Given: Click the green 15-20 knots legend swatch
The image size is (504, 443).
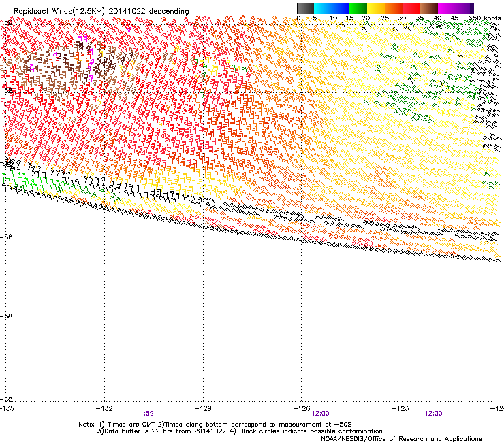Looking at the screenshot, I should [358, 8].
